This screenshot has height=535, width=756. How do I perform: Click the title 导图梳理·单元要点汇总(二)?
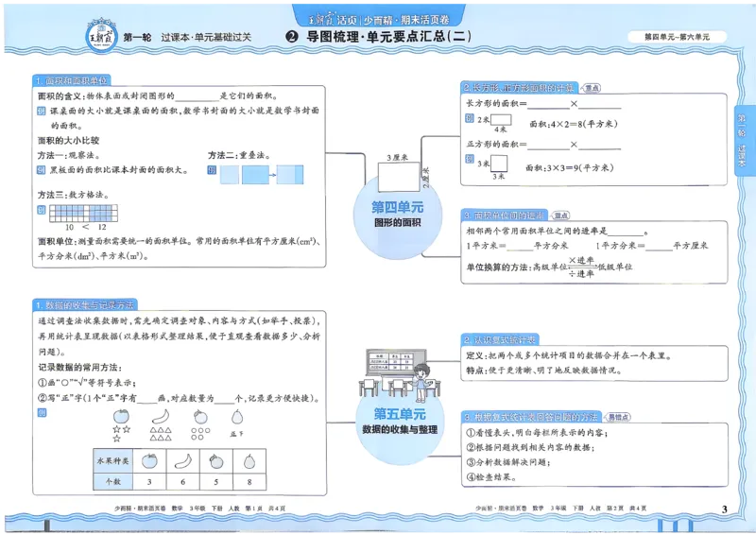tap(388, 37)
